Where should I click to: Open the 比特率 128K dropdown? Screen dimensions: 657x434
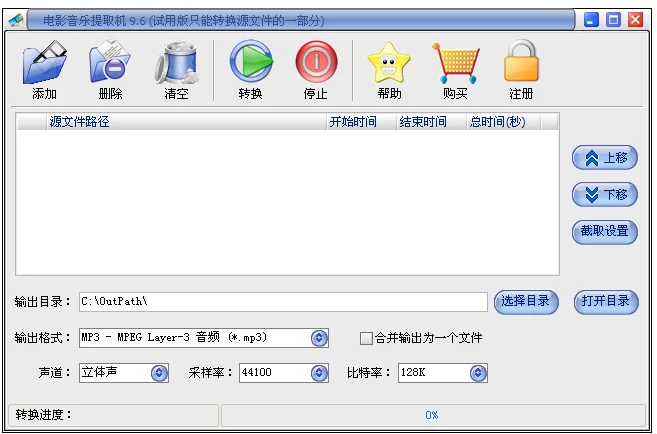click(478, 373)
